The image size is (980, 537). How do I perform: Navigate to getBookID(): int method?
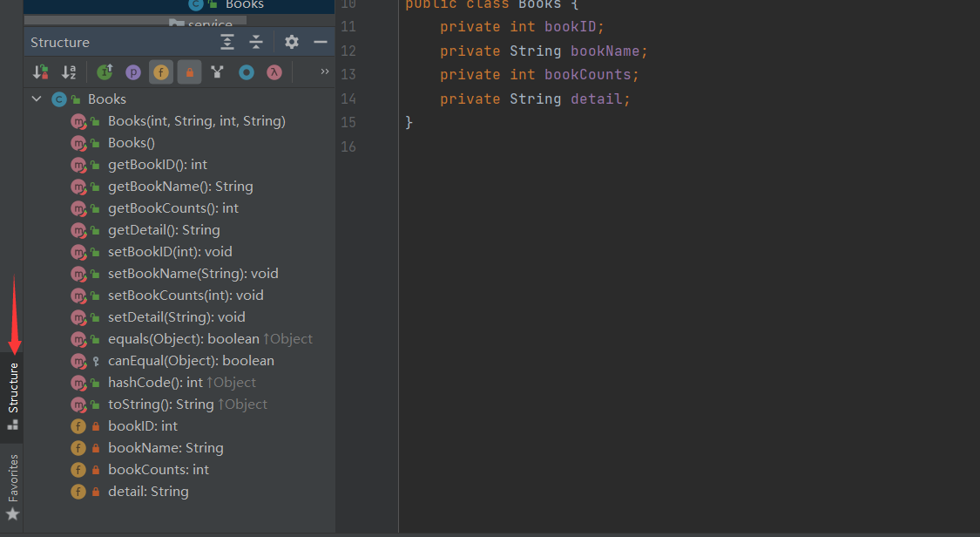click(x=158, y=165)
